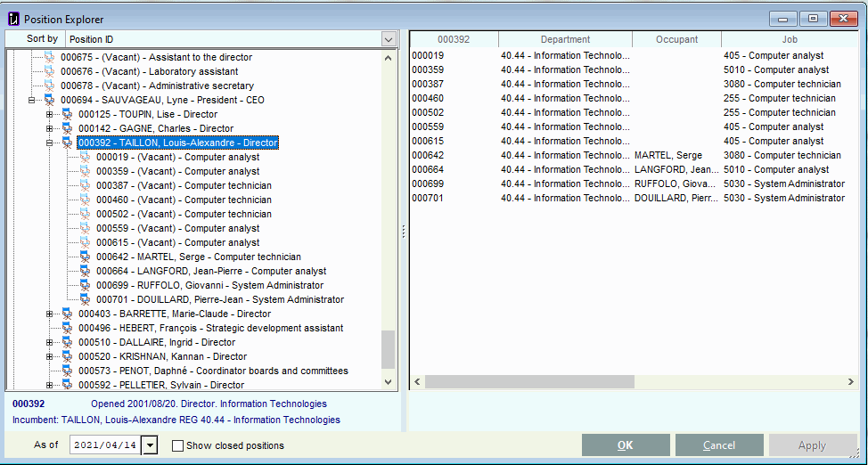
Task: Expand the 000125 TOUPIN, Lise node
Action: click(49, 115)
